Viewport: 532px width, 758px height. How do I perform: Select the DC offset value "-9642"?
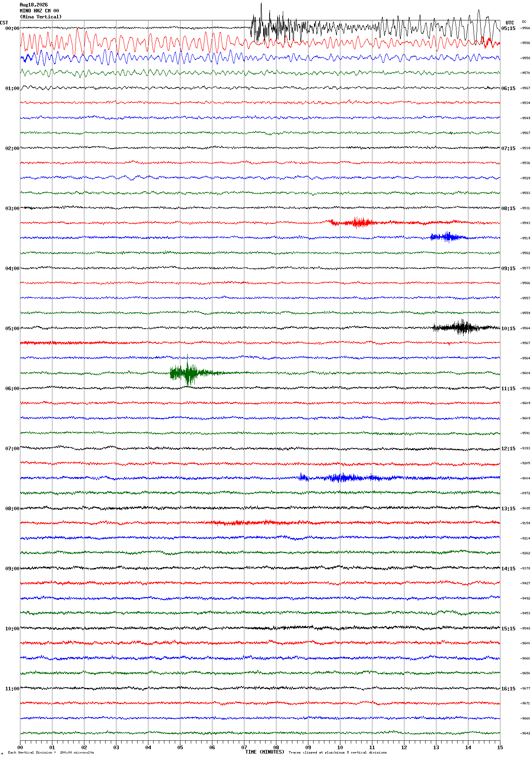point(525,734)
